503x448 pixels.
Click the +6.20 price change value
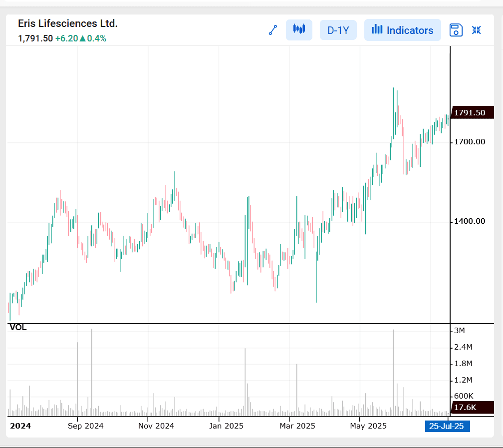coord(67,38)
